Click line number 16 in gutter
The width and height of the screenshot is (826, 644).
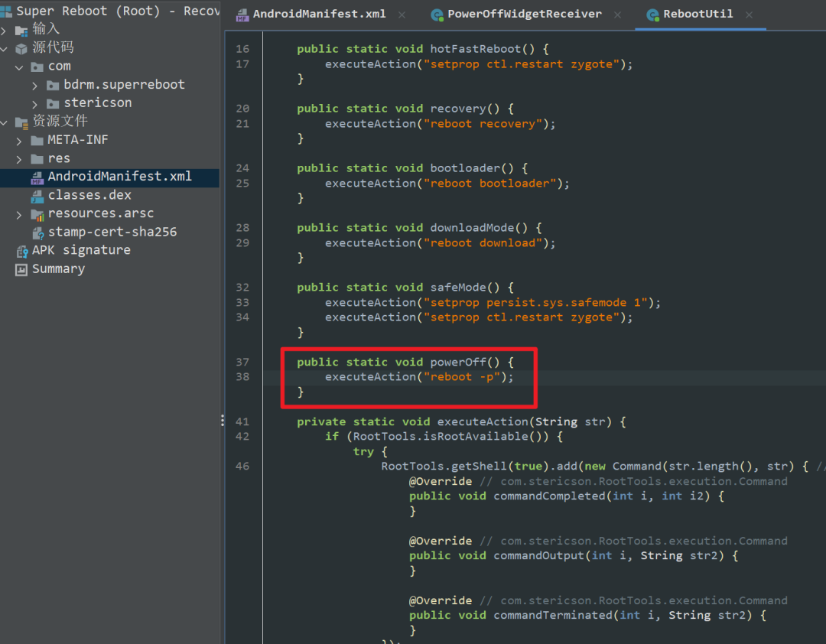[x=242, y=49]
